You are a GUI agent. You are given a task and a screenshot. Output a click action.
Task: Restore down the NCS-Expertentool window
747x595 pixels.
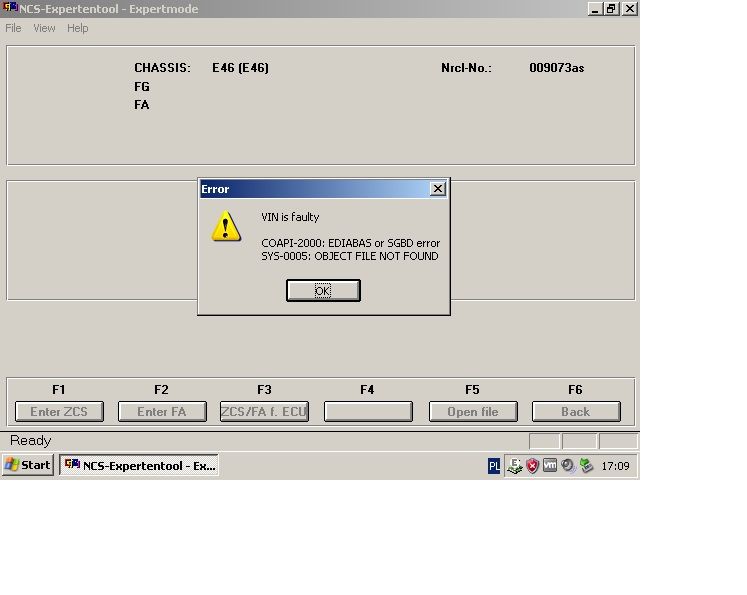611,9
